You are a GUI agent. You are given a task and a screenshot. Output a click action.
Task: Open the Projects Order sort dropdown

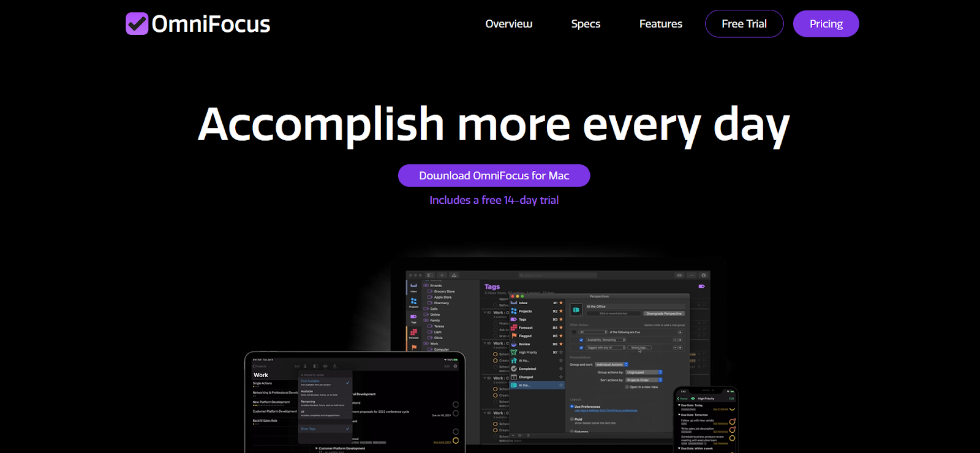[x=644, y=380]
